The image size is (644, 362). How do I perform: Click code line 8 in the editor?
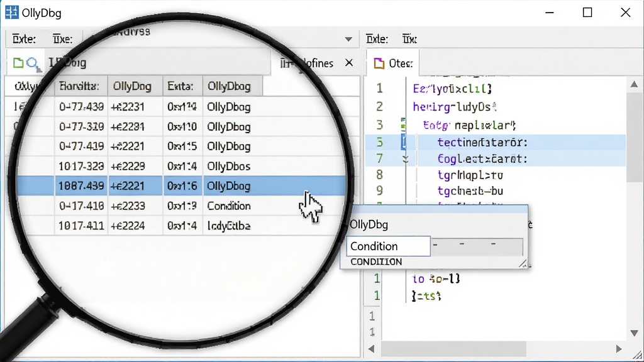click(x=470, y=175)
